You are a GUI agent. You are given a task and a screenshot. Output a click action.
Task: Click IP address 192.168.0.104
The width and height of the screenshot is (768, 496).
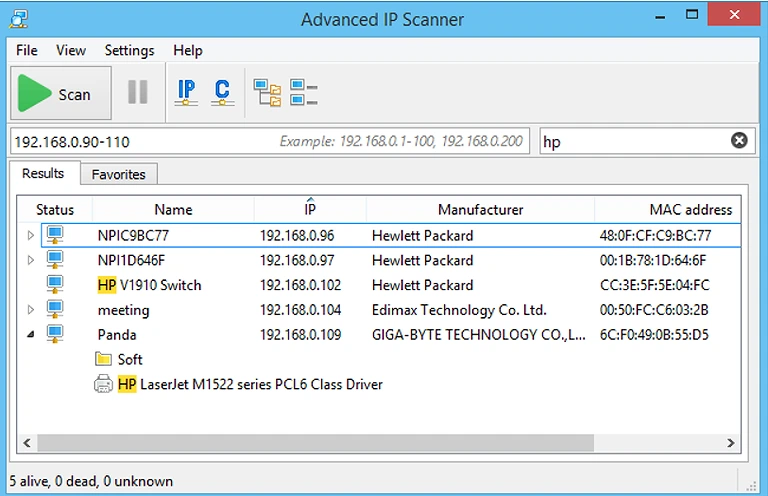[x=300, y=310]
